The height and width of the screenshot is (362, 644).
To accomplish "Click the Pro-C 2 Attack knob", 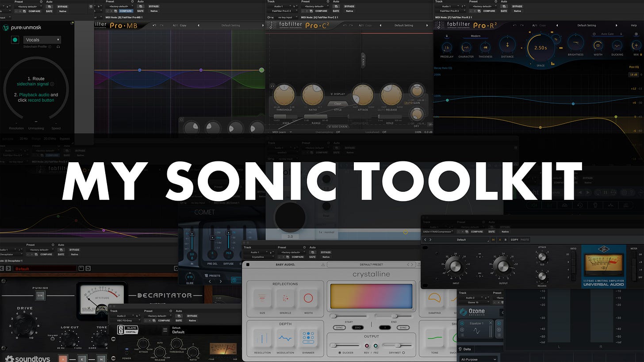I will [x=362, y=95].
